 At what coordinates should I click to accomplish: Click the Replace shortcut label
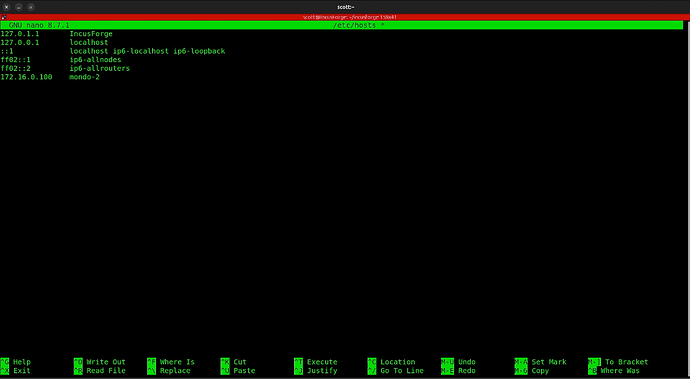click(x=175, y=371)
